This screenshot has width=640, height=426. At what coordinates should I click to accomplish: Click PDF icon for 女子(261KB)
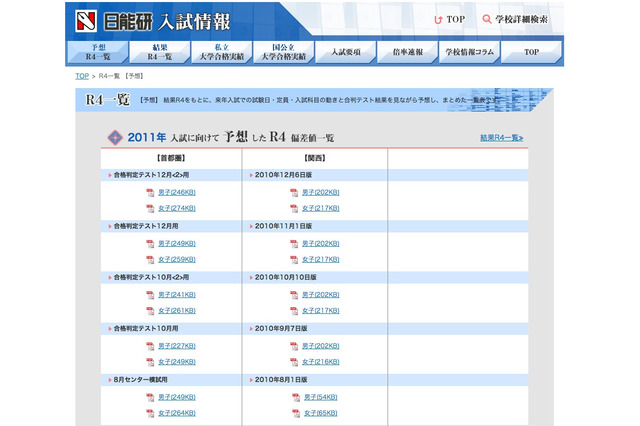point(150,311)
